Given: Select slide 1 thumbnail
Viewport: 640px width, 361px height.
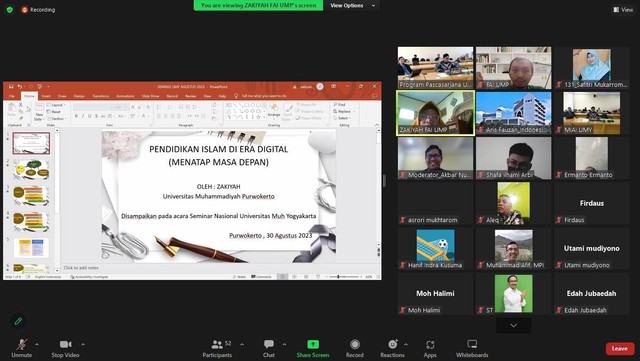Looking at the screenshot, I should pyautogui.click(x=31, y=143).
